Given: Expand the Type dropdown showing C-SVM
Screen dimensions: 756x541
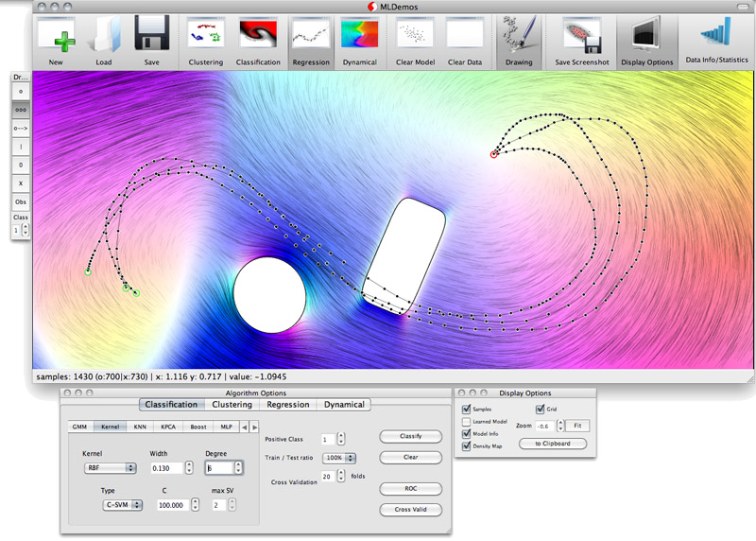Looking at the screenshot, I should point(123,505).
